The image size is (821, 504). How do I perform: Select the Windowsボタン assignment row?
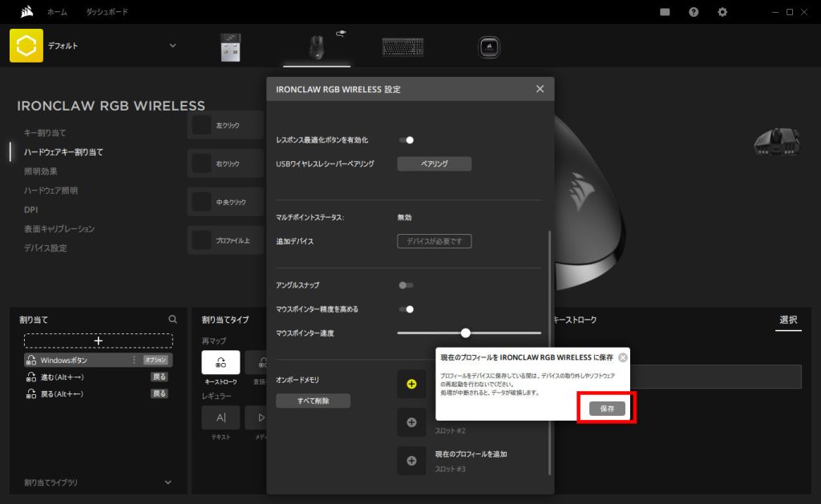pos(99,360)
